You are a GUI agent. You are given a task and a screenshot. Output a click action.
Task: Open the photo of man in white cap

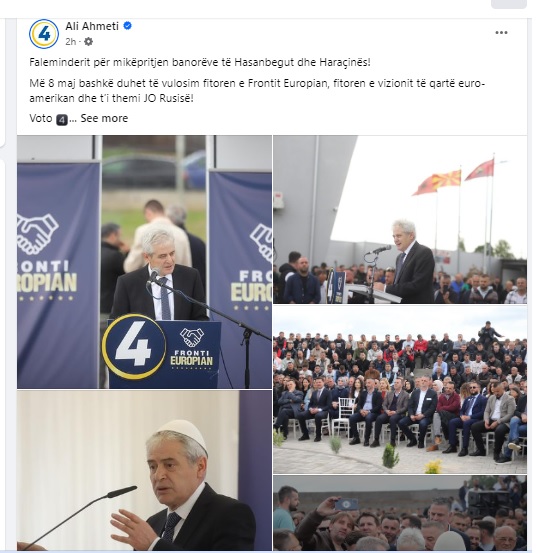point(144,470)
